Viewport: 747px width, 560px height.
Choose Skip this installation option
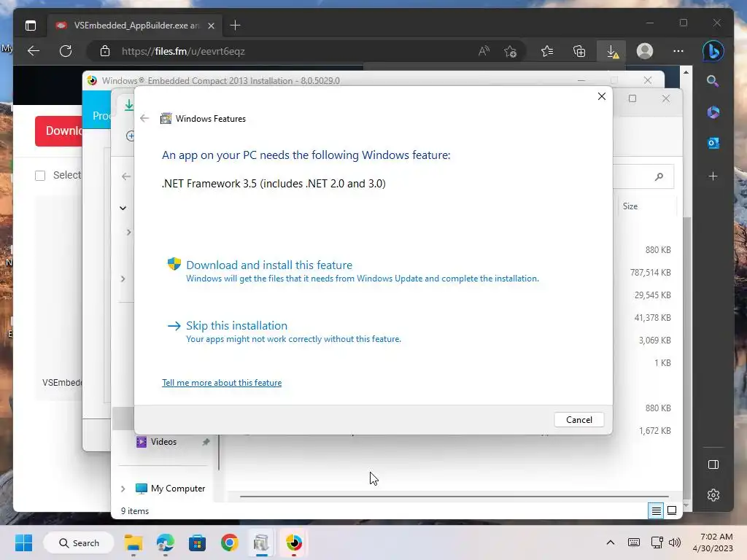[x=236, y=326]
